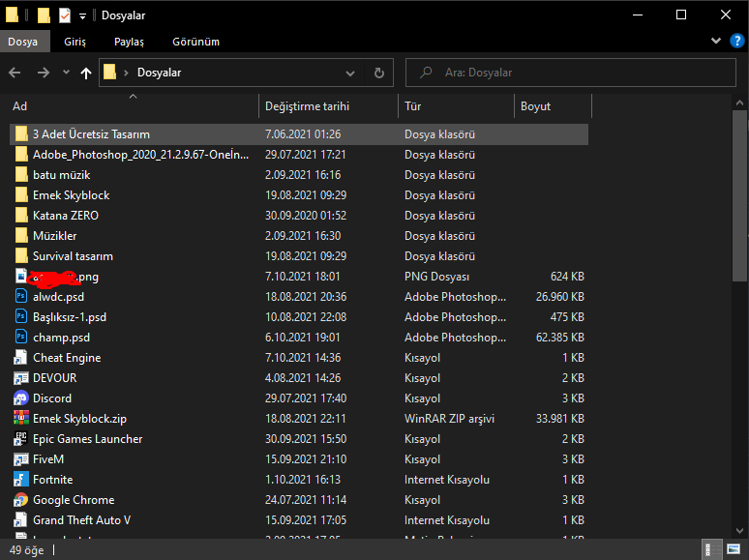This screenshot has width=749, height=560.
Task: Click Dosyalar in the address bar
Action: (159, 73)
